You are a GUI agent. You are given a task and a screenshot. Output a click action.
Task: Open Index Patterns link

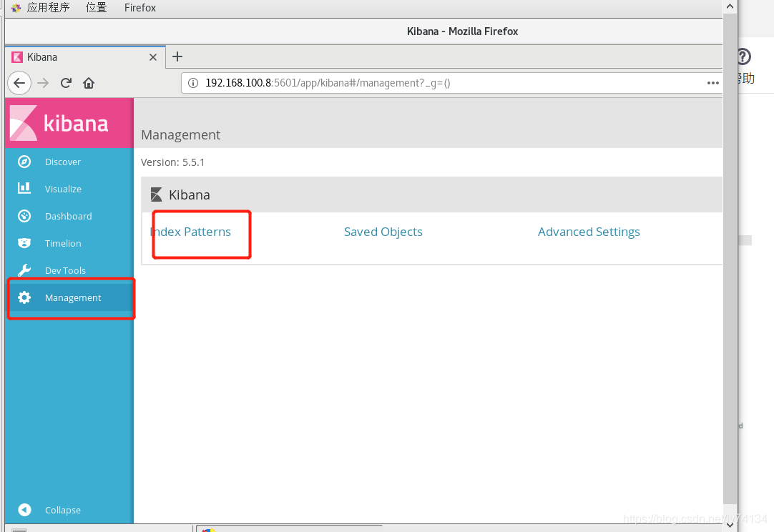[x=190, y=232]
